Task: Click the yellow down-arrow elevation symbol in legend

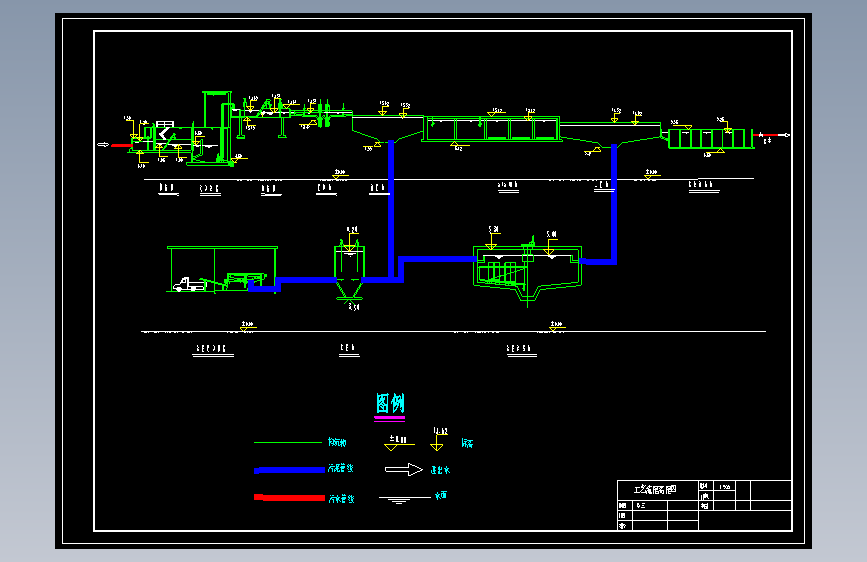Action: click(x=438, y=439)
